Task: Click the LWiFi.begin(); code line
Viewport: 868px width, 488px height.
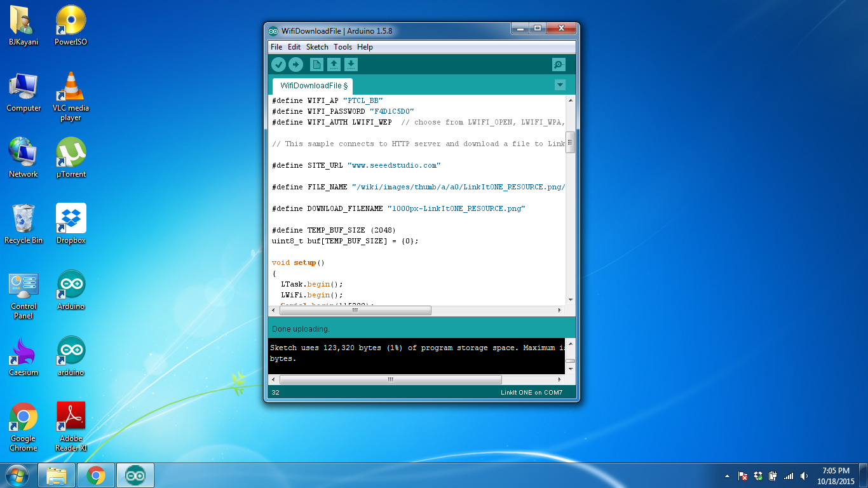Action: coord(312,295)
